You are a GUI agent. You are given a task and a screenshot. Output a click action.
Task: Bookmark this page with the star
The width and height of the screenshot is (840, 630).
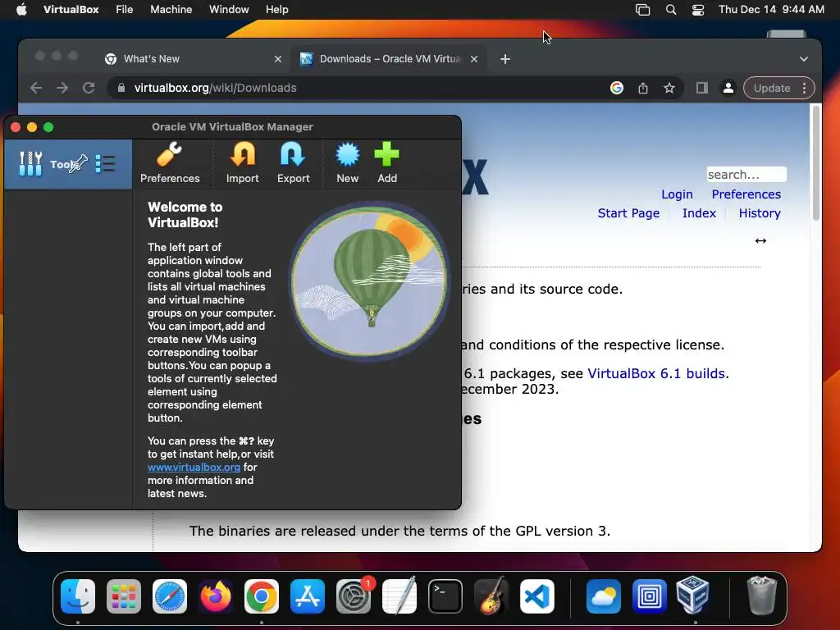coord(669,88)
